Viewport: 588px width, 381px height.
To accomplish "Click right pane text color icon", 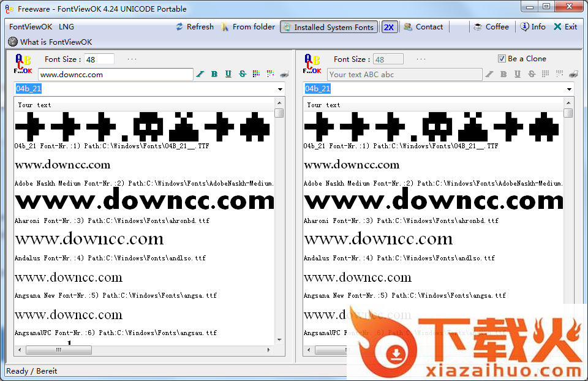I will click(x=545, y=74).
